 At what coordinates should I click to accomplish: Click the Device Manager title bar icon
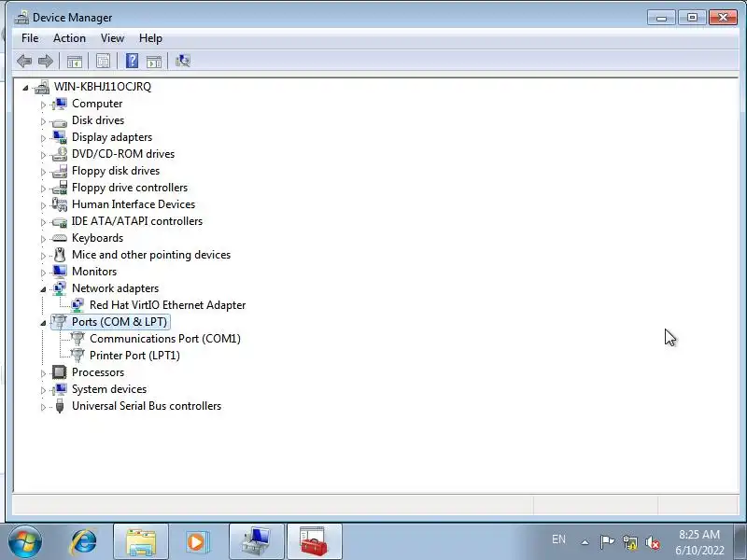tap(21, 18)
